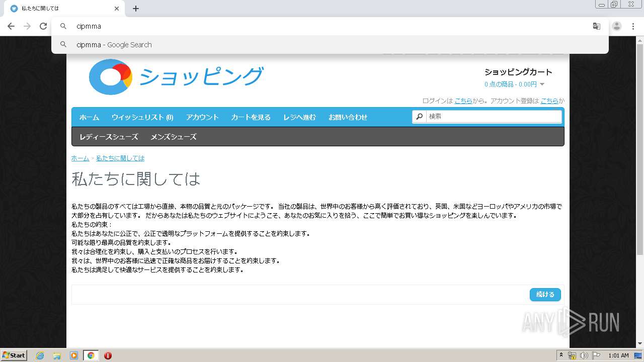Show hidden tray icons arrow
This screenshot has width=644, height=362.
pyautogui.click(x=561, y=355)
